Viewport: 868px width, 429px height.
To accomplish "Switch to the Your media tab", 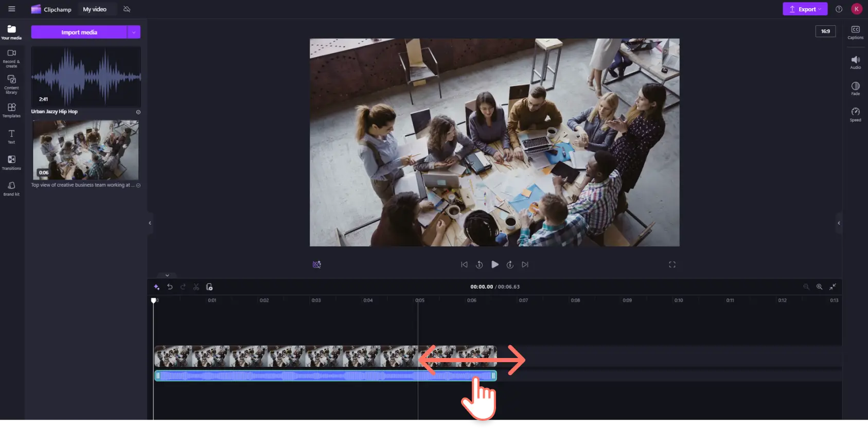I will (11, 32).
